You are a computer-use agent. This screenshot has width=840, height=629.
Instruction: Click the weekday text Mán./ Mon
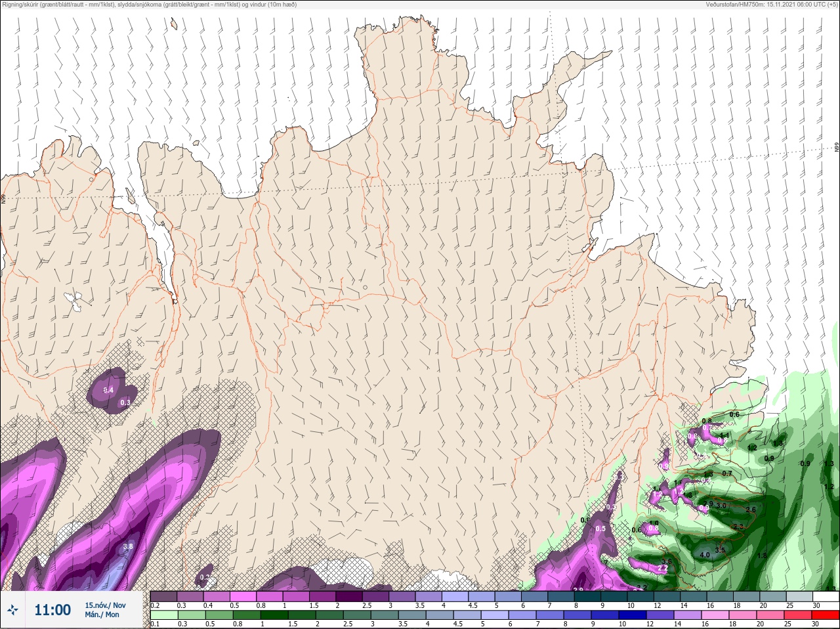(102, 615)
